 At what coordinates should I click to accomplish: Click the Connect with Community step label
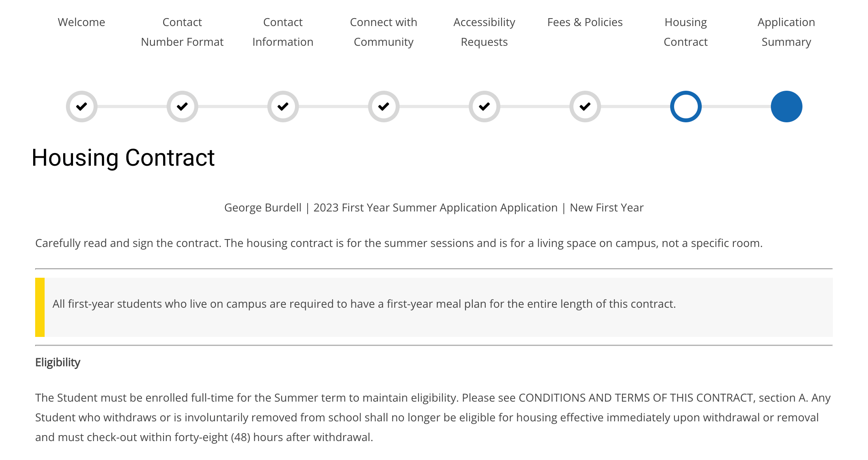coord(383,32)
